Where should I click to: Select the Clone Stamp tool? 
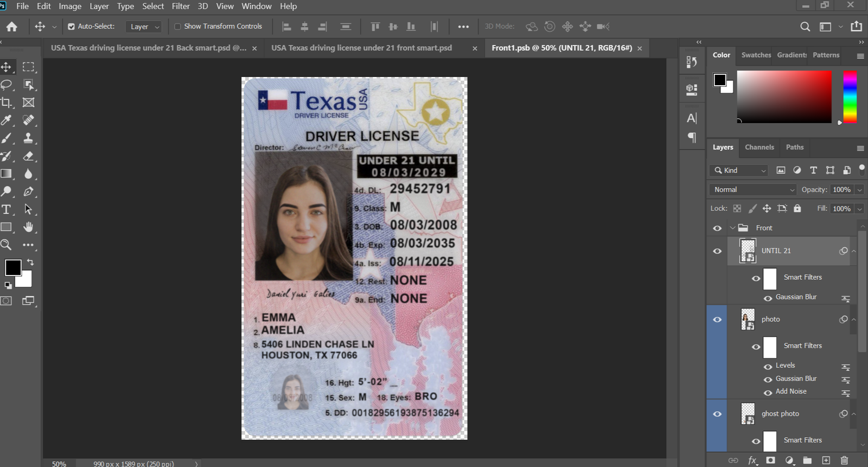pos(28,138)
